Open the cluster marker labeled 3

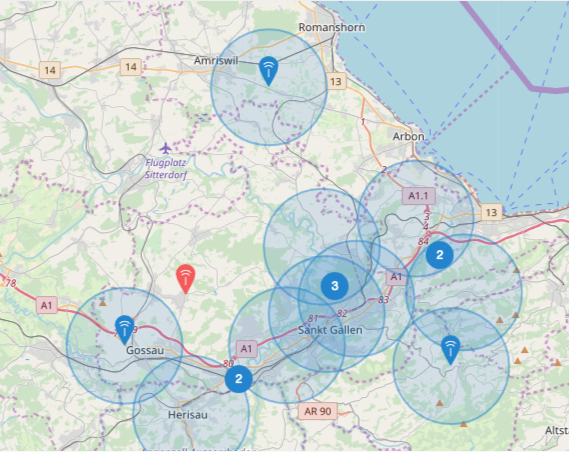click(335, 286)
